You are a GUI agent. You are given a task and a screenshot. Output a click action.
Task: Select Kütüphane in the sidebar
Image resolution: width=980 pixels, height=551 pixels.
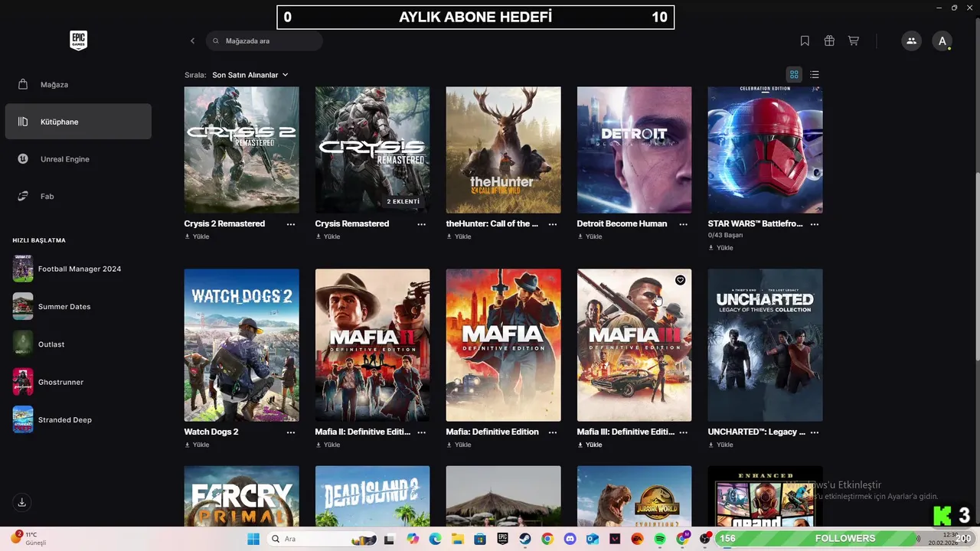click(x=78, y=122)
